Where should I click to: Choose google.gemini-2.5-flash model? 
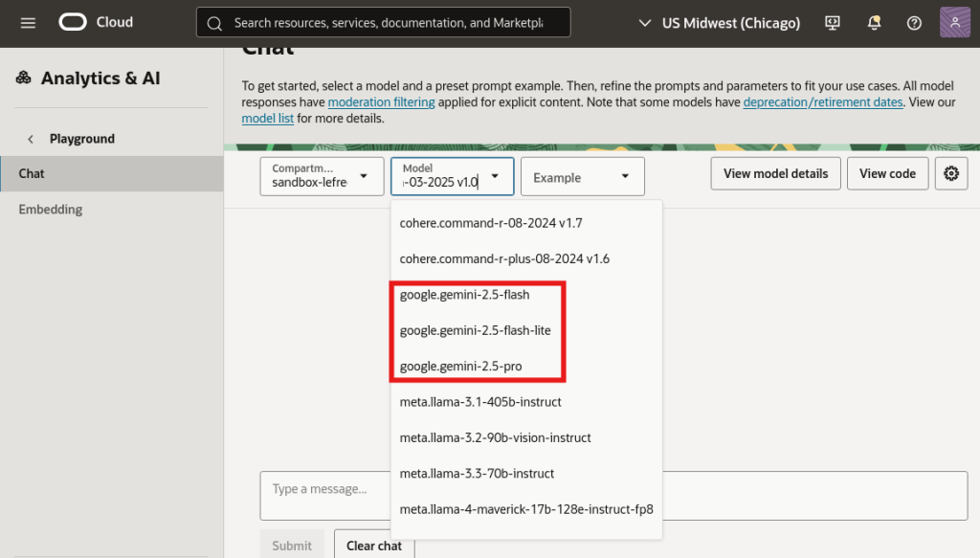pyautogui.click(x=526, y=294)
